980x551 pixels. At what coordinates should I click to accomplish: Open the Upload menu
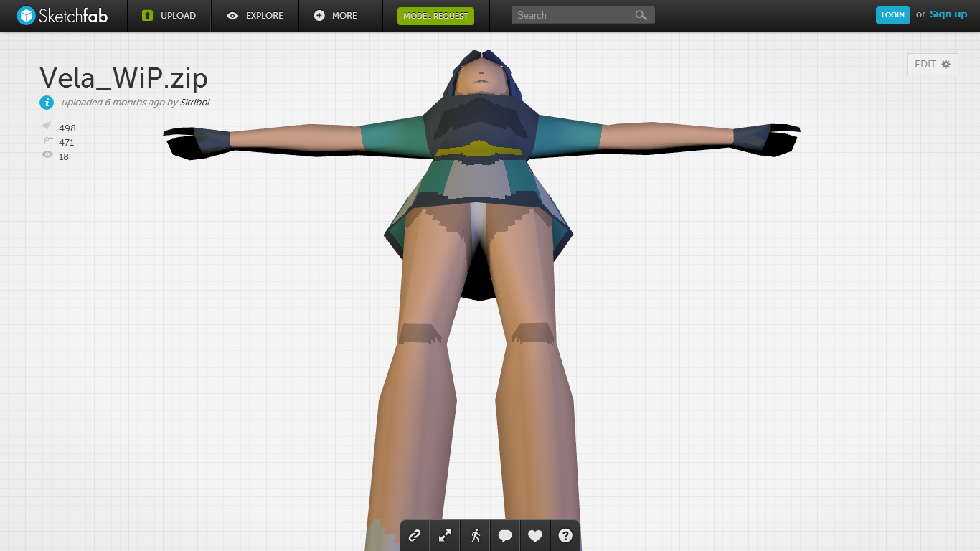169,15
